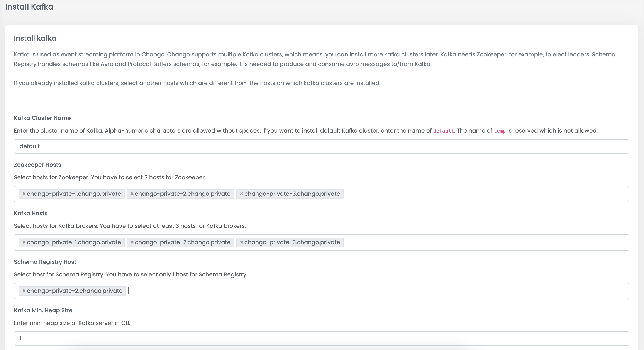Open the Zookeeper Hosts multi-select box
The width and height of the screenshot is (644, 350).
tap(321, 194)
